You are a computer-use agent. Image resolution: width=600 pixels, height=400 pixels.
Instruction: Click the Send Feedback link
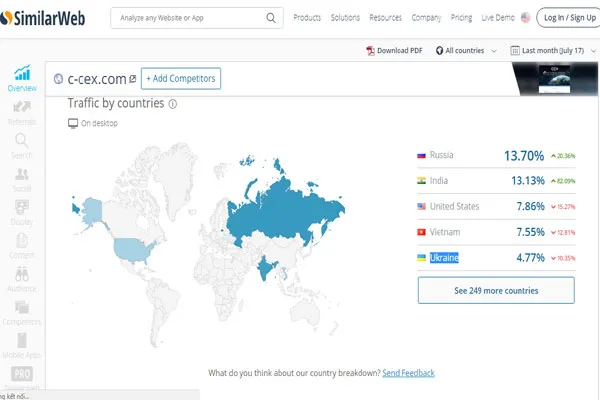click(408, 373)
